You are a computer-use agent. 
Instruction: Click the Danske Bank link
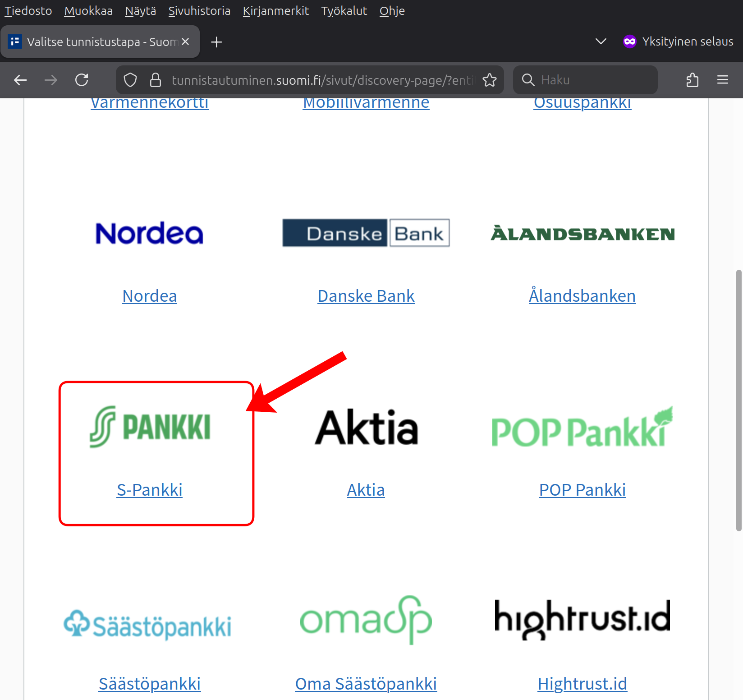(x=366, y=296)
